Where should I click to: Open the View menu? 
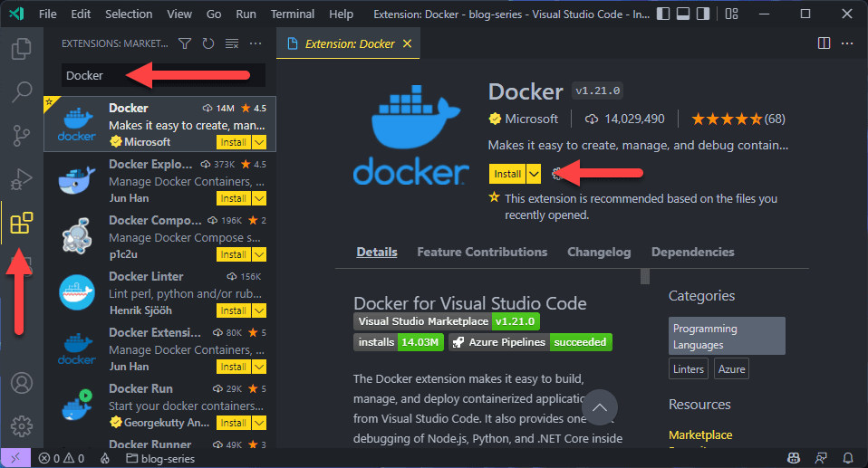[179, 14]
